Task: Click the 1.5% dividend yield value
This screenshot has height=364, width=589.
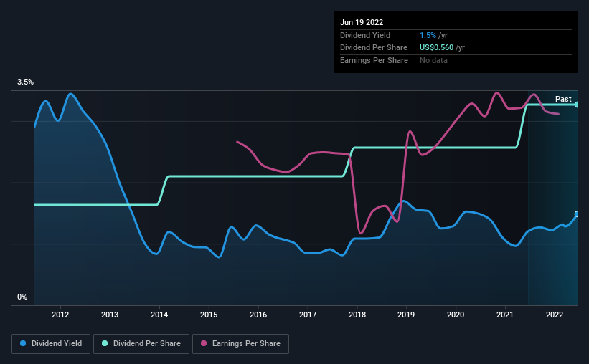Action: [x=428, y=35]
